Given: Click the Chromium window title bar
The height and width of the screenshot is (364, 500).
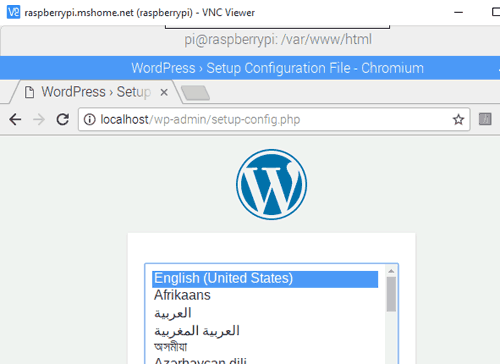Looking at the screenshot, I should 250,68.
